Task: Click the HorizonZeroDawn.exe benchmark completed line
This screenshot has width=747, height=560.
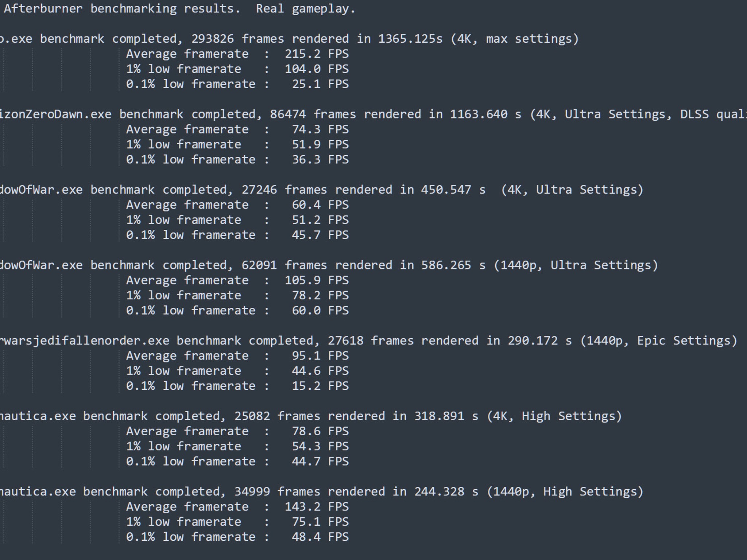Action: [x=373, y=114]
